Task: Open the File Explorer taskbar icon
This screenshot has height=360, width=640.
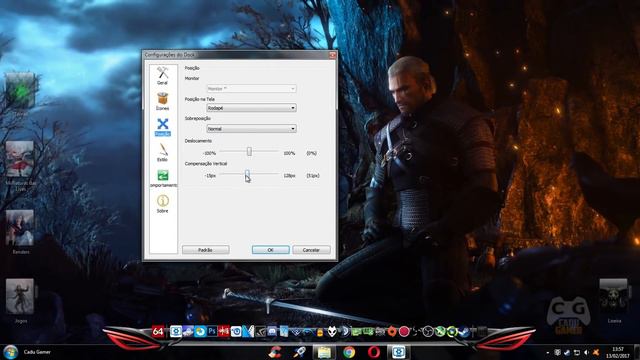Action: pyautogui.click(x=324, y=352)
